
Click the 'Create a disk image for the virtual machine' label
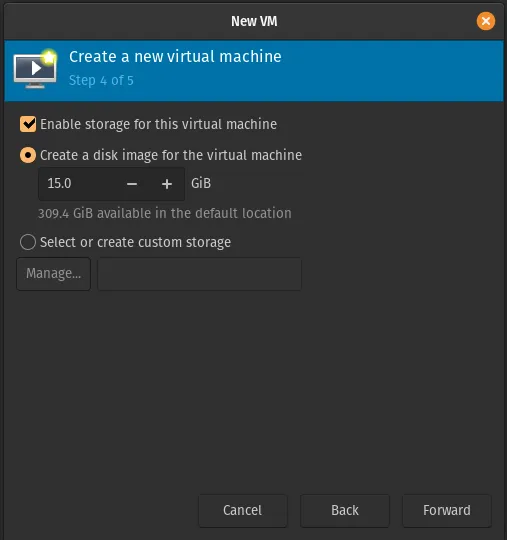pyautogui.click(x=171, y=155)
